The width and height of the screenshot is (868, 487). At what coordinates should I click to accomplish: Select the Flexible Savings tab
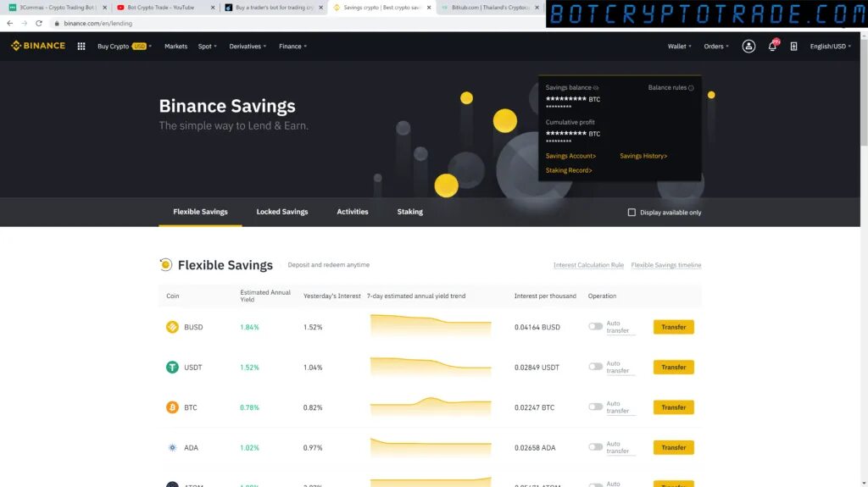[x=200, y=212]
